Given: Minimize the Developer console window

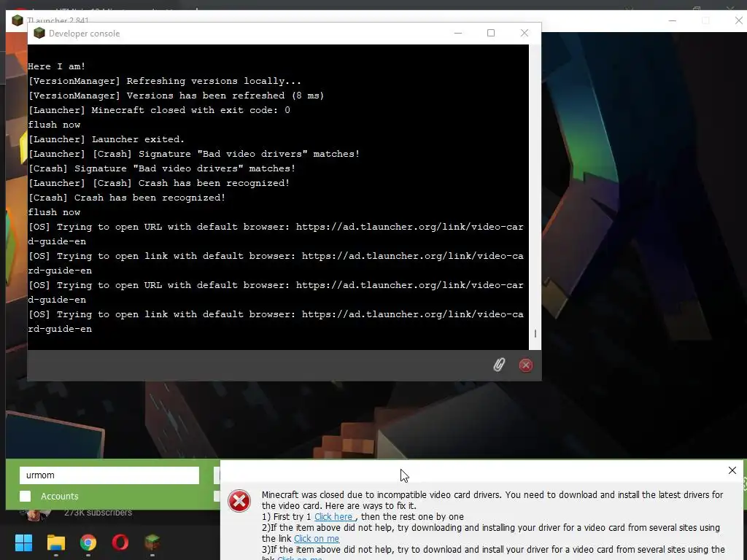Looking at the screenshot, I should 458,33.
